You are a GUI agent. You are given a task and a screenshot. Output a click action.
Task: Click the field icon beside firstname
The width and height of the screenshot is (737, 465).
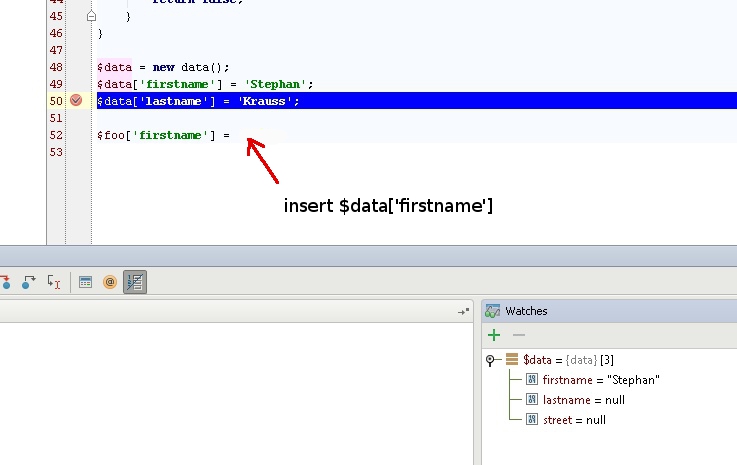(532, 379)
